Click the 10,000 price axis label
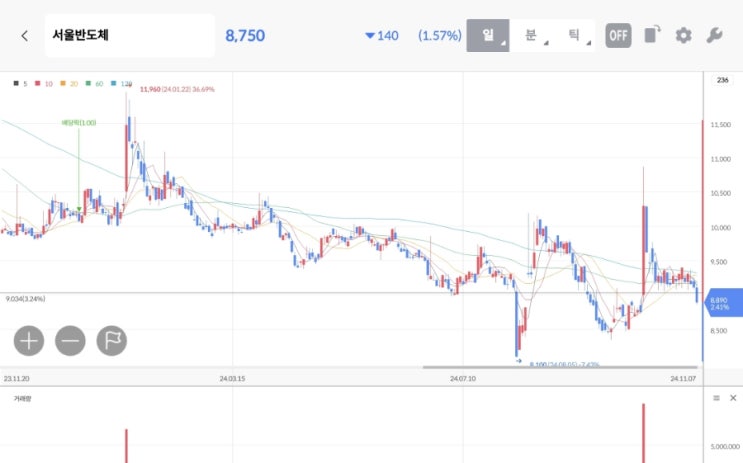The image size is (743, 463). click(x=720, y=227)
